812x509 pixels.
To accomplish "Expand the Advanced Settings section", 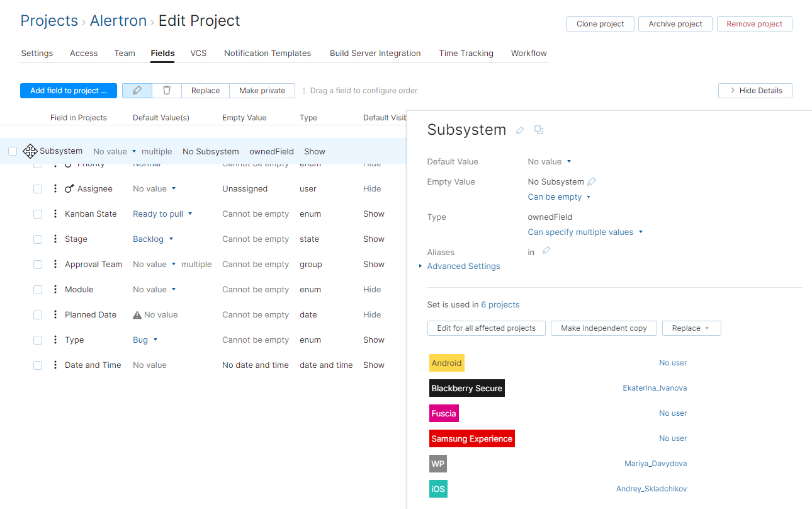I will [x=463, y=266].
